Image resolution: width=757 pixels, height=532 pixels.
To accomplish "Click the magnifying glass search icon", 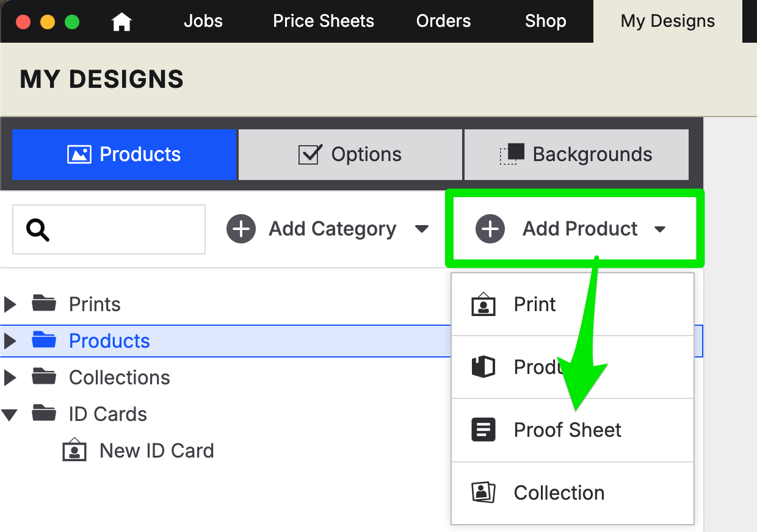I will (x=38, y=230).
